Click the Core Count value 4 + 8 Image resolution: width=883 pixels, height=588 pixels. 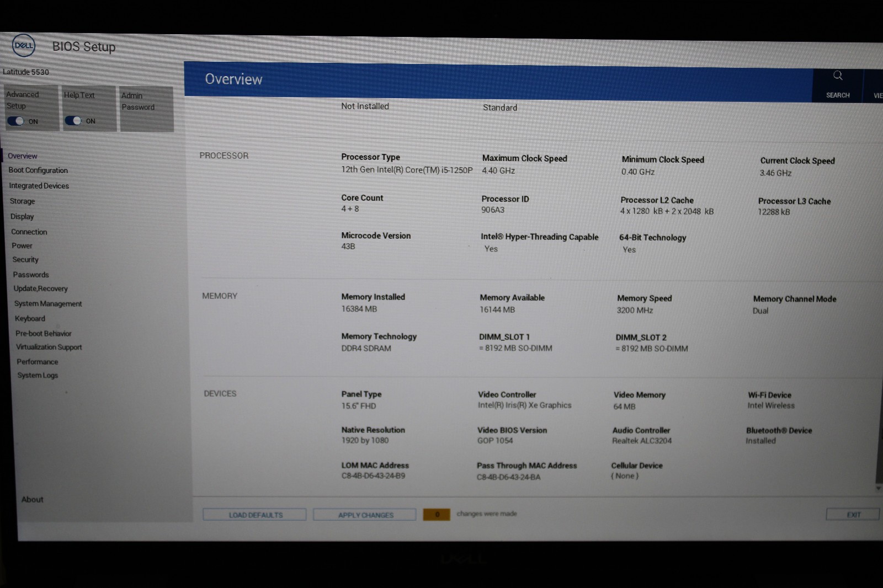pyautogui.click(x=350, y=209)
